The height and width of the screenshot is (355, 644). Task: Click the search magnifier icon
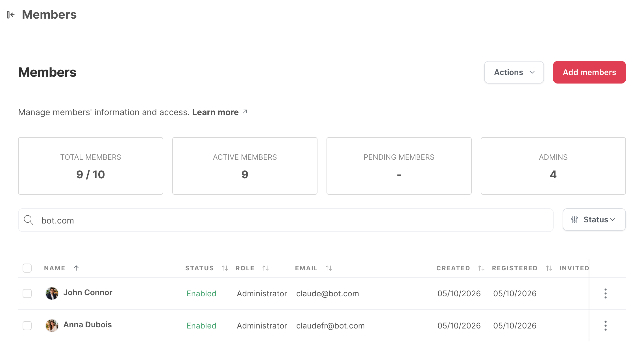click(28, 220)
